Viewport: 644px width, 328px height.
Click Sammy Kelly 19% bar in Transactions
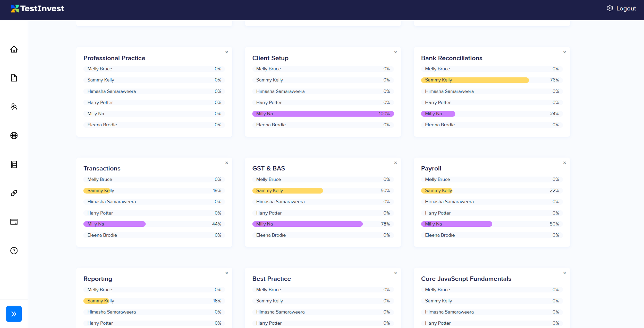(97, 191)
